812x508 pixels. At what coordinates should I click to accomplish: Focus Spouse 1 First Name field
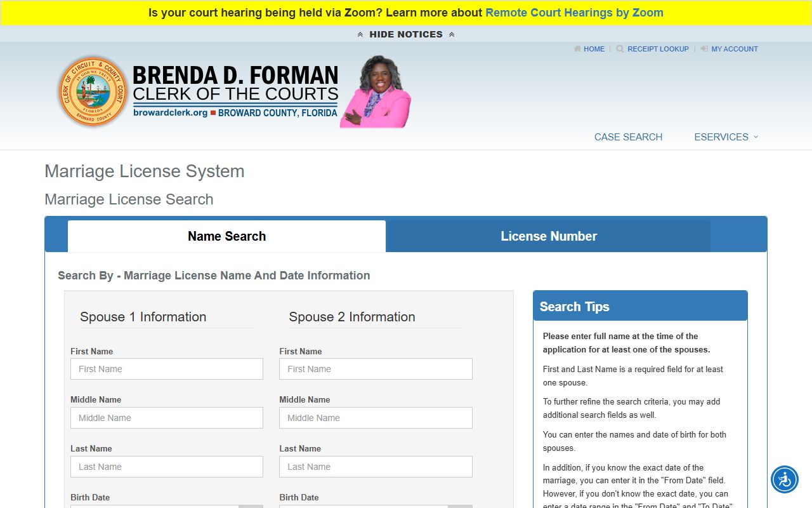tap(167, 369)
